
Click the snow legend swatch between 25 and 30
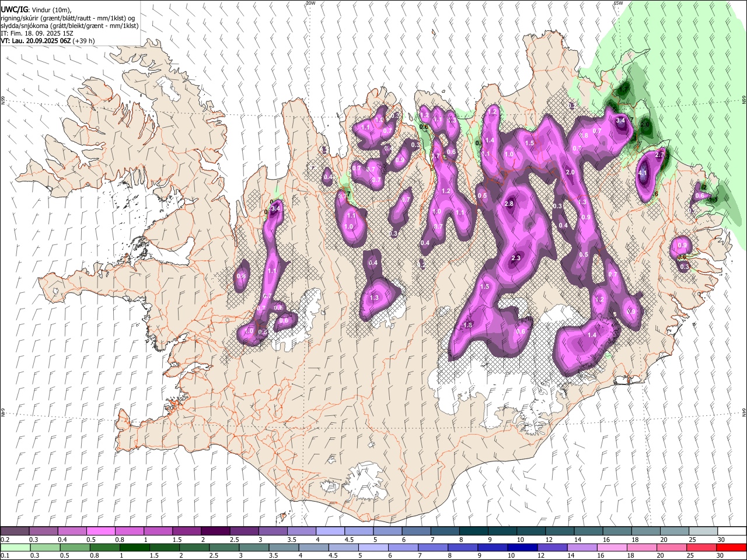702,531
